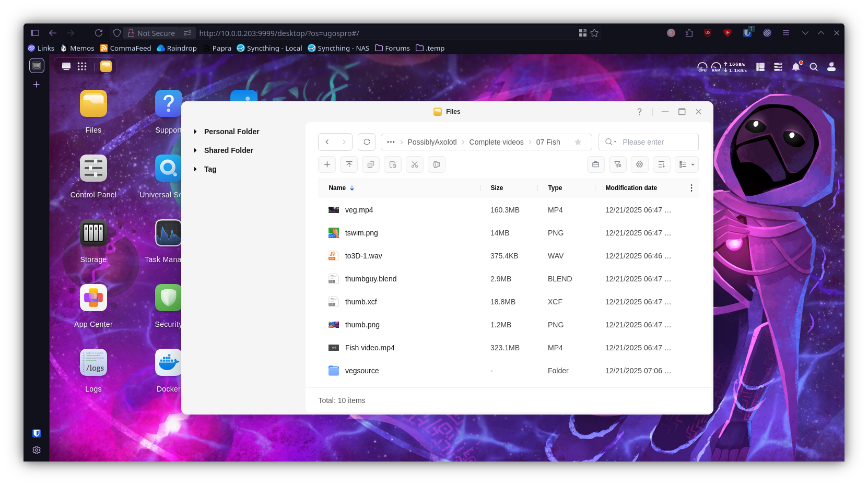Open the notifications bell icon
This screenshot has width=868, height=485.
click(796, 67)
